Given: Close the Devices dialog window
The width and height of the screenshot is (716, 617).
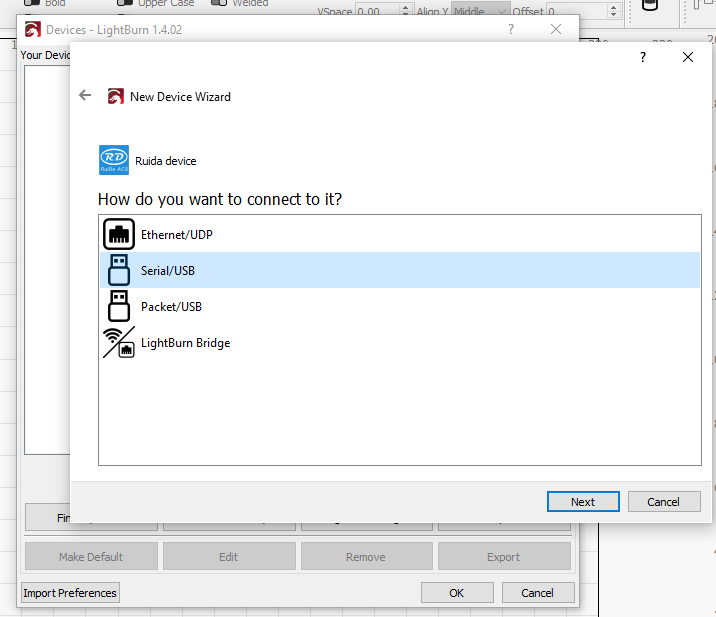Looking at the screenshot, I should pyautogui.click(x=556, y=29).
